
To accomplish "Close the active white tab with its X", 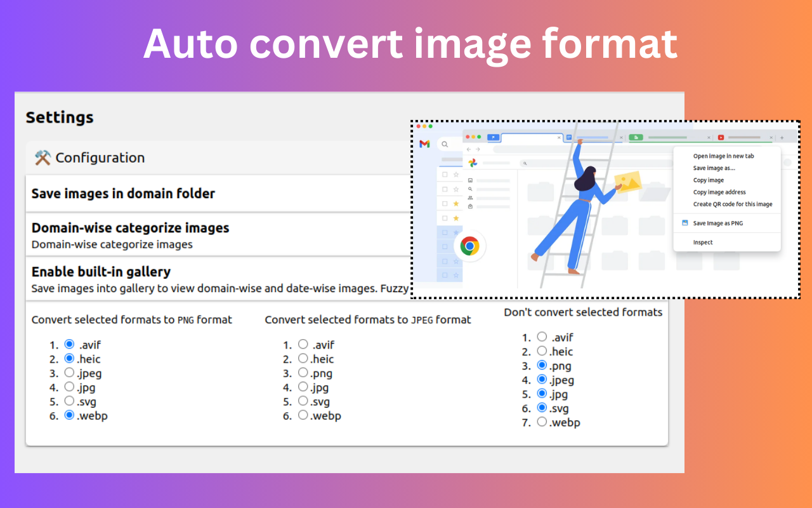I will click(x=559, y=137).
